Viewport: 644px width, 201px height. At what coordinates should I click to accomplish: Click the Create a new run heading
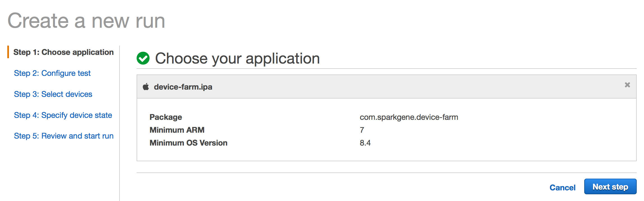tap(86, 21)
